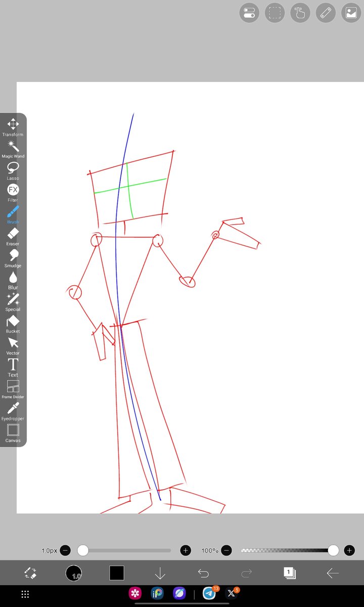
Task: Click the brush thickness slider handle
Action: tap(82, 550)
